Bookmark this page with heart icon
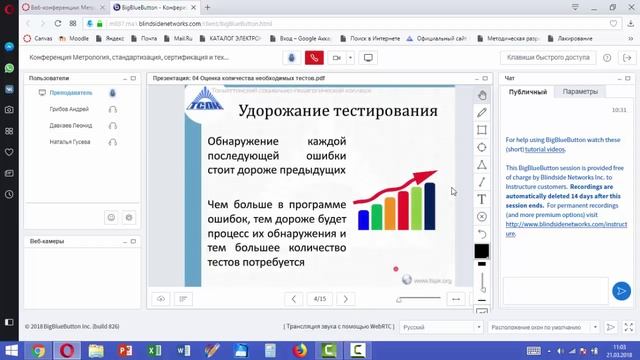This screenshot has height=360, width=640. pos(613,24)
